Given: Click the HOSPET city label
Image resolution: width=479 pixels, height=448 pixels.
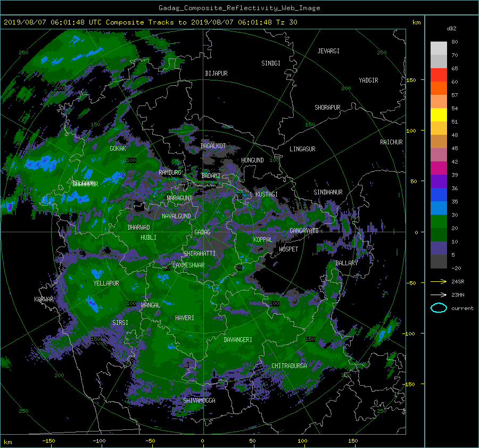Looking at the screenshot, I should click(288, 249).
